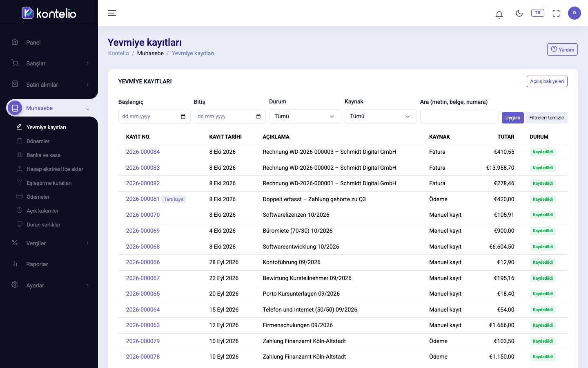Expand the Ayarlar chevron

(x=87, y=285)
